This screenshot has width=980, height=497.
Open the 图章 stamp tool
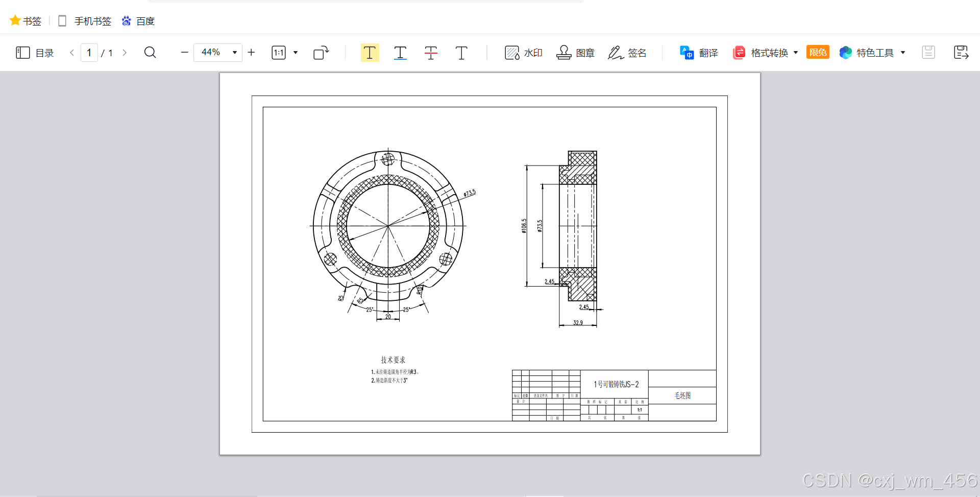575,53
